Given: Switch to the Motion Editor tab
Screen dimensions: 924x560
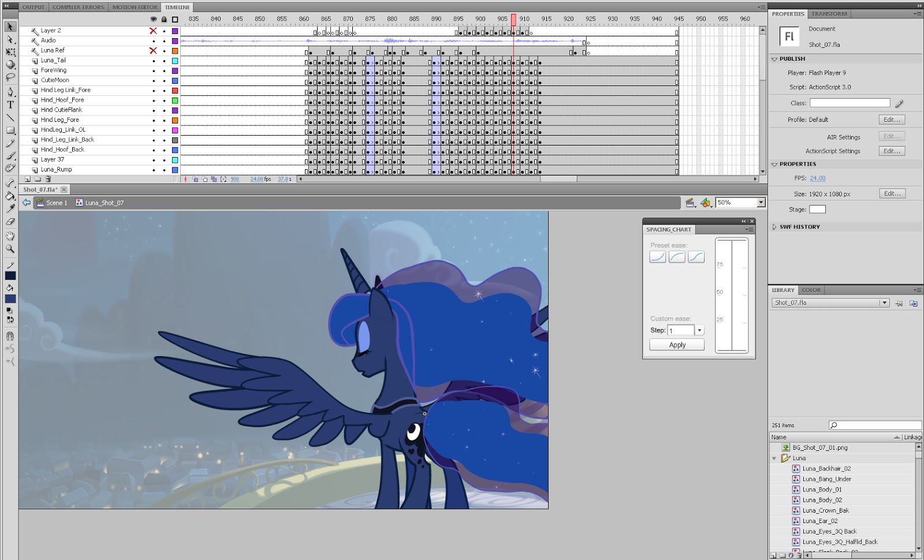Looking at the screenshot, I should [135, 8].
